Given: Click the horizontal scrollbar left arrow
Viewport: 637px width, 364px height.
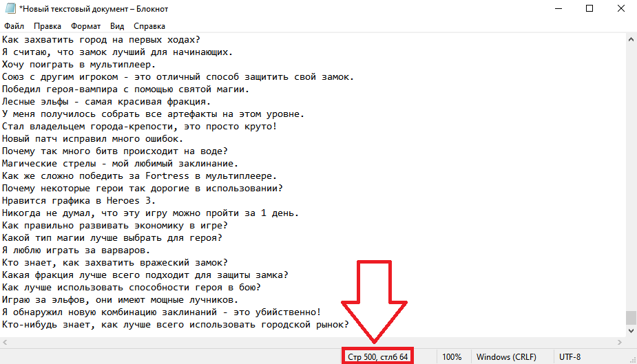Looking at the screenshot, I should (5, 342).
